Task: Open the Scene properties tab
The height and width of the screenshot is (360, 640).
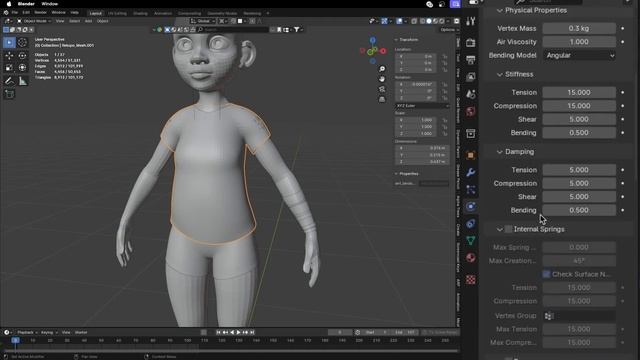Action: (x=471, y=94)
